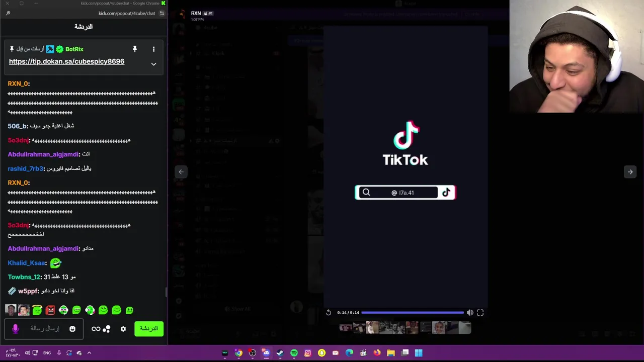This screenshot has width=644, height=362.
Task: Mute the video volume
Action: [470, 313]
